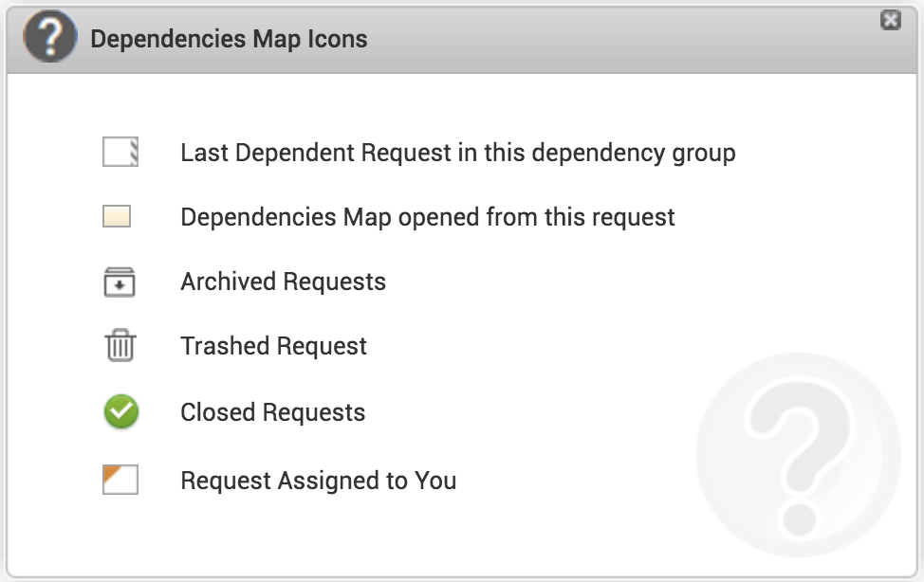Viewport: 924px width, 582px height.
Task: Select the Request Assigned to You label
Action: click(x=318, y=481)
